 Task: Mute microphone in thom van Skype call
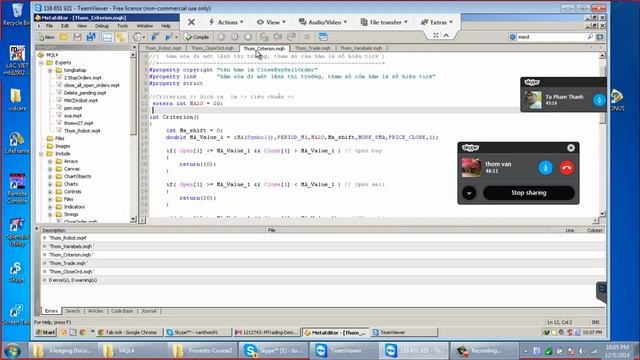pyautogui.click(x=545, y=168)
